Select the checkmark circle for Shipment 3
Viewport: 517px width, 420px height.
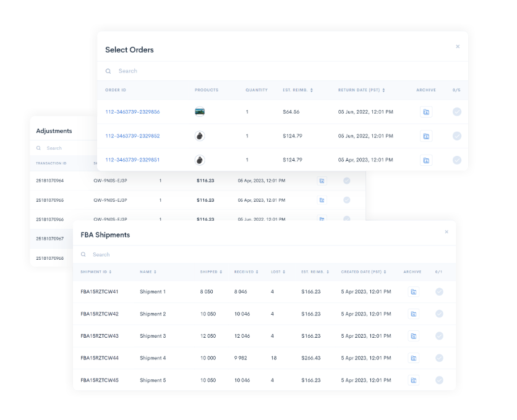point(439,336)
